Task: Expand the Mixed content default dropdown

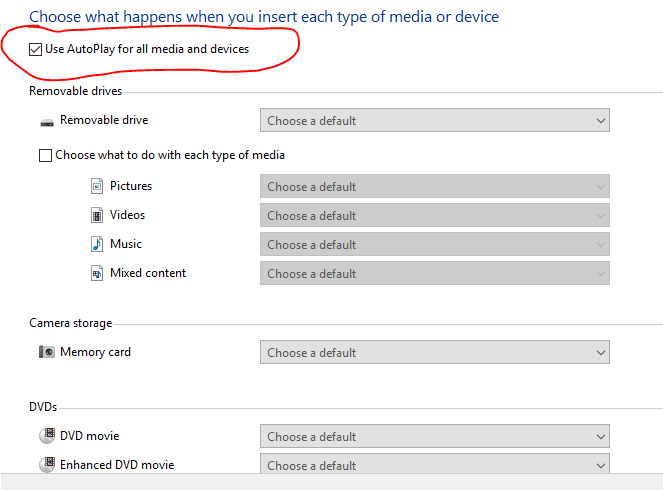Action: pyautogui.click(x=434, y=274)
